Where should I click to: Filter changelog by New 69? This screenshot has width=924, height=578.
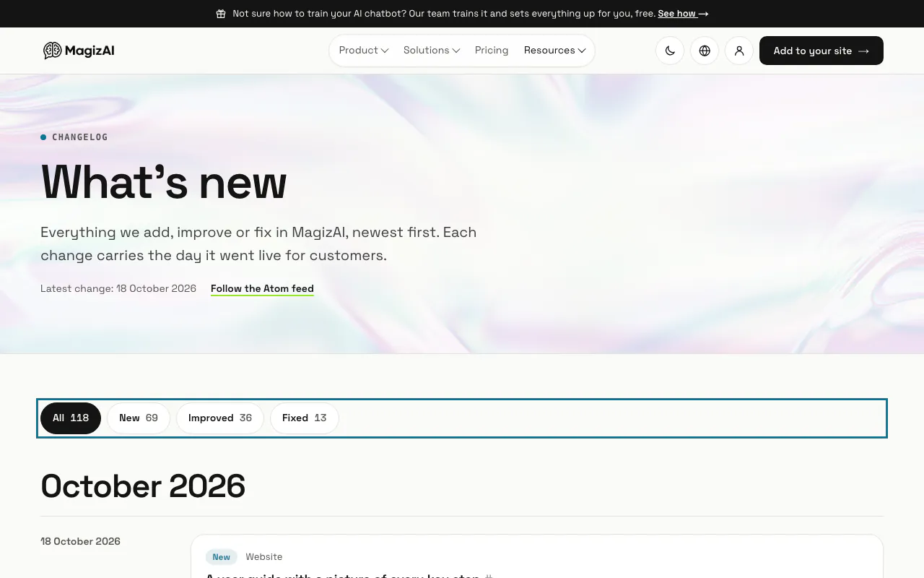pyautogui.click(x=139, y=418)
